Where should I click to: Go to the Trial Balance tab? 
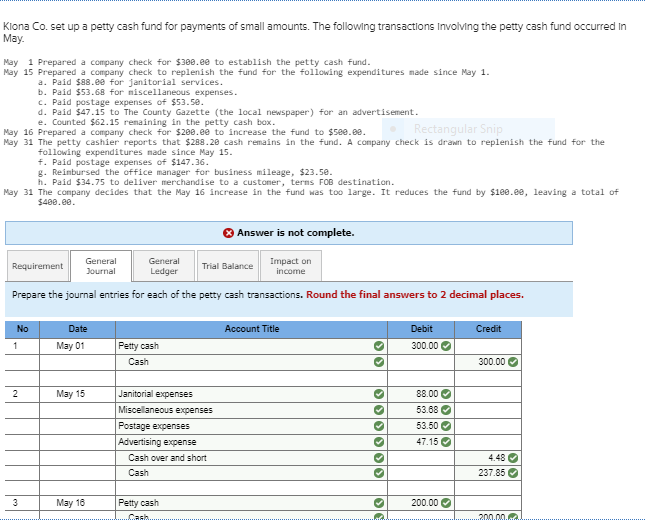(x=227, y=266)
